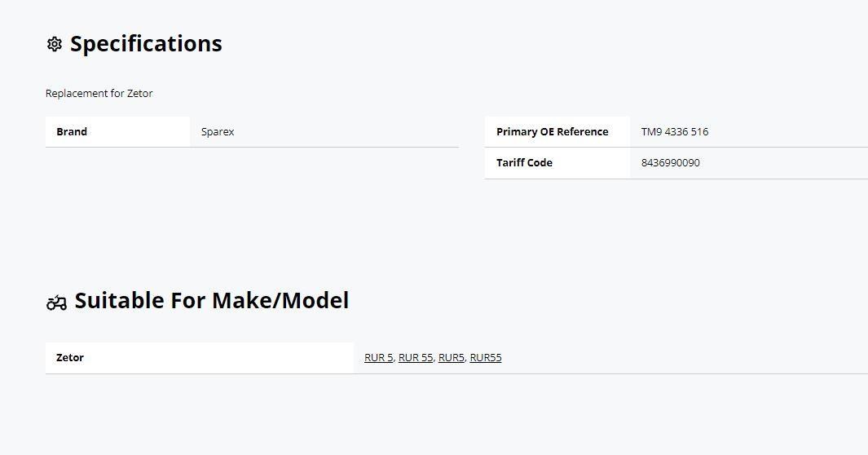Click the gear icon beside Specifications
The image size is (868, 455).
click(55, 44)
